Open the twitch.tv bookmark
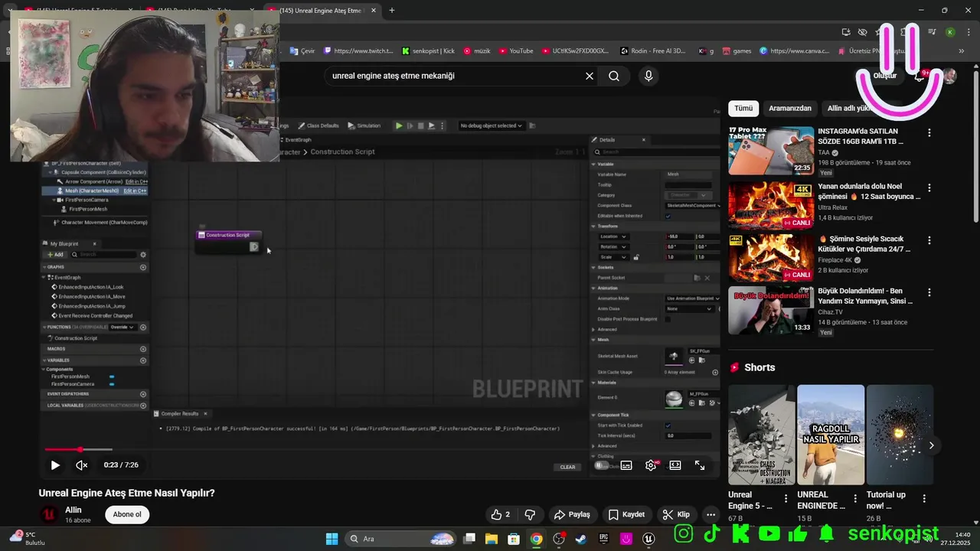Screen dimensions: 980x551 [358, 51]
